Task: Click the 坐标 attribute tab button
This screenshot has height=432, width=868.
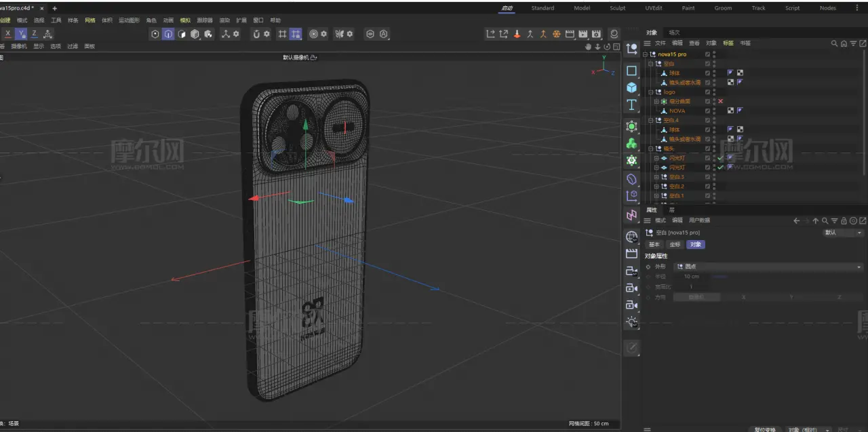Action: [674, 244]
